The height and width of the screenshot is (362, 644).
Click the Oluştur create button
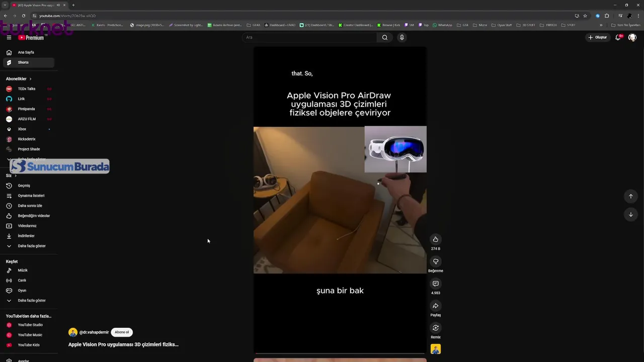click(x=598, y=37)
